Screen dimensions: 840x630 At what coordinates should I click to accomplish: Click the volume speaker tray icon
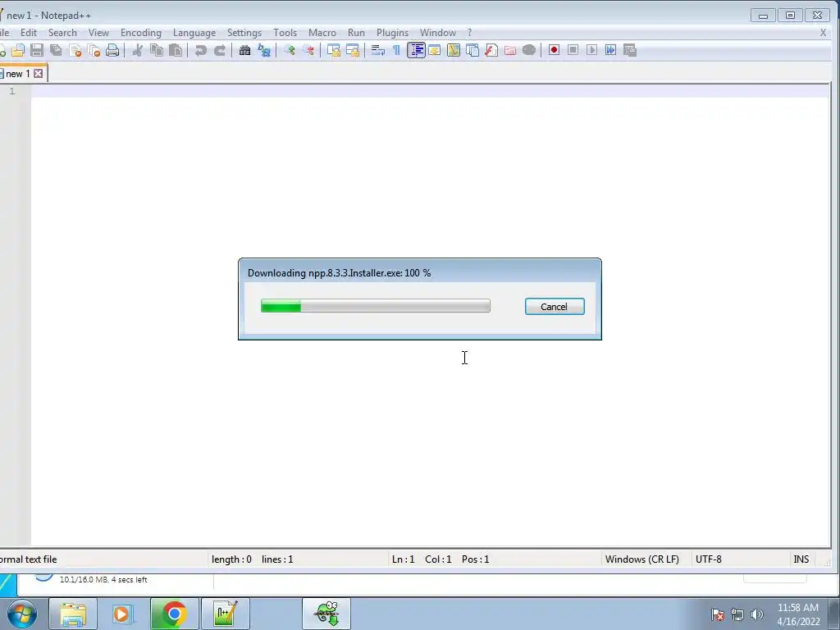pos(756,614)
